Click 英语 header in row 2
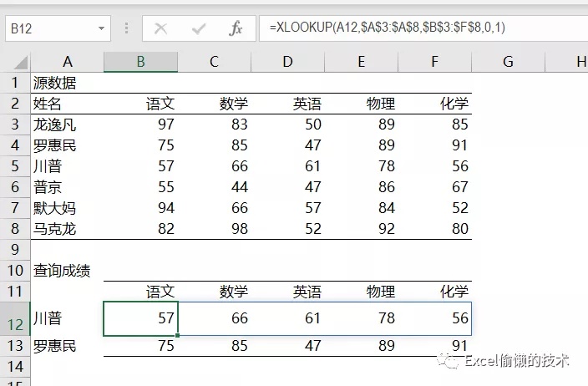Viewport: 588px width, 386px height. click(287, 103)
